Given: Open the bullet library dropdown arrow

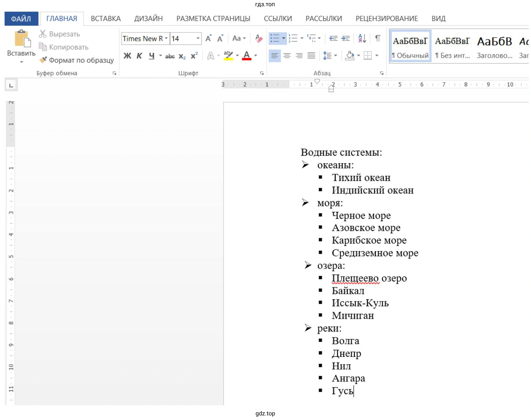Looking at the screenshot, I should [284, 38].
